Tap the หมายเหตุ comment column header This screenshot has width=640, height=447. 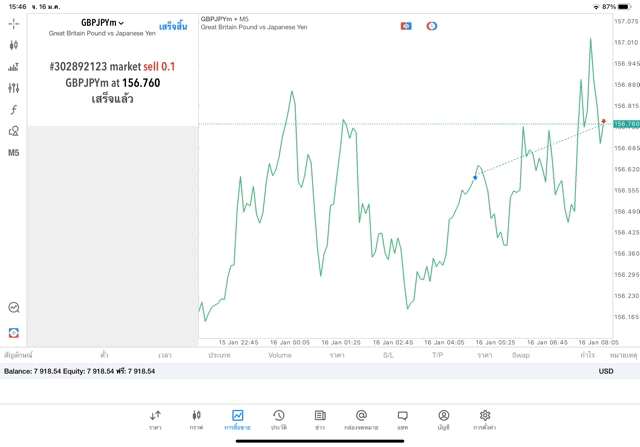(623, 355)
